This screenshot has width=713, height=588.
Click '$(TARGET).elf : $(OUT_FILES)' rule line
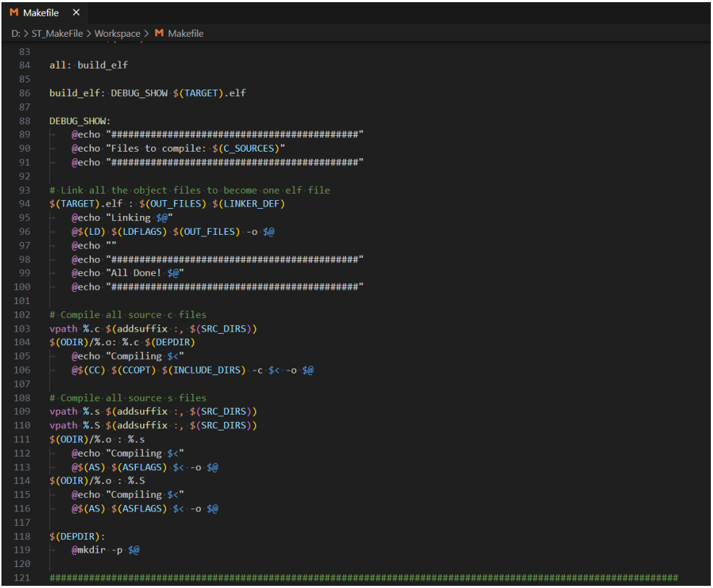(167, 204)
